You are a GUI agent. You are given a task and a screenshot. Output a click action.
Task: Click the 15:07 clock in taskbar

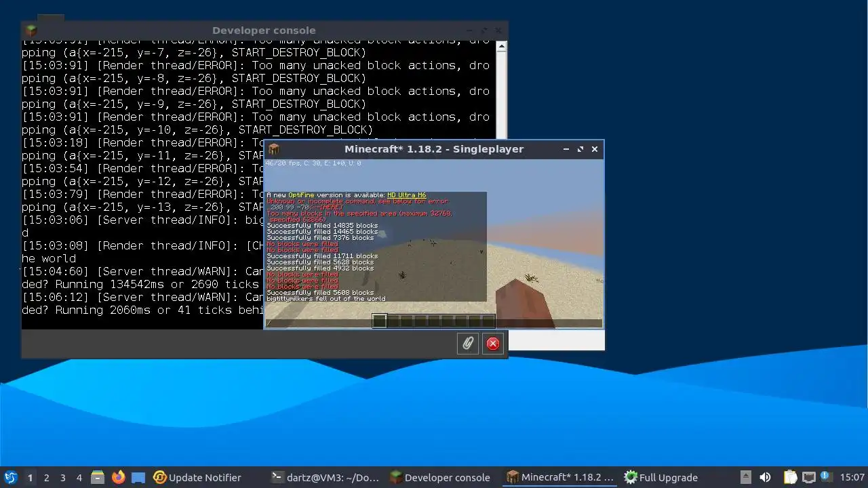852,477
